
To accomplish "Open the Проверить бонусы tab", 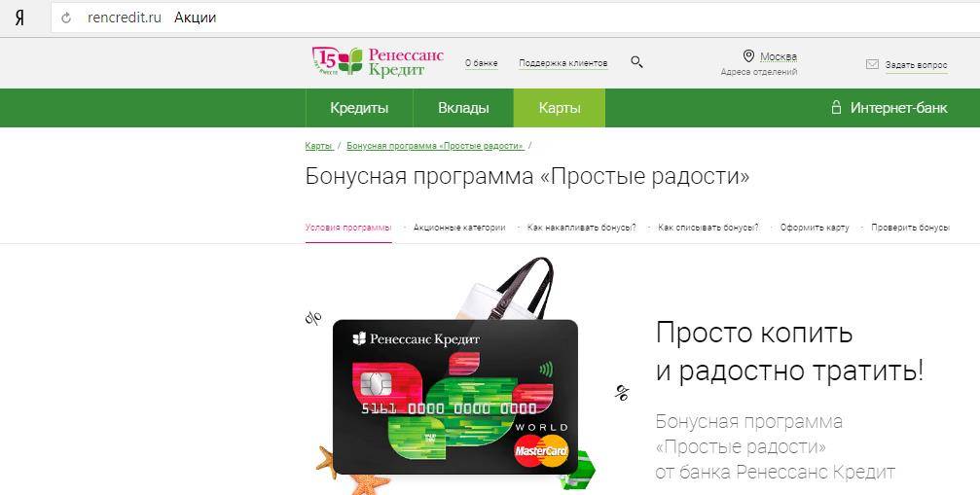I will (910, 228).
